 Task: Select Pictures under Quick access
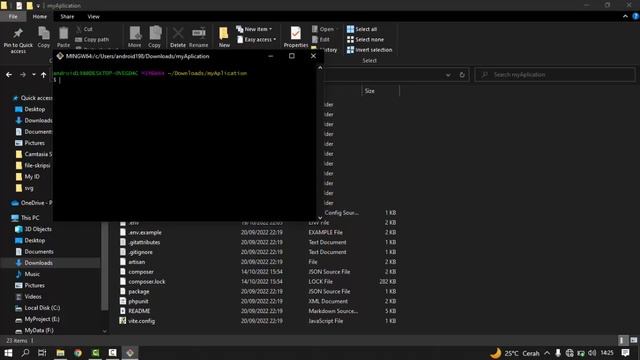[x=30, y=143]
